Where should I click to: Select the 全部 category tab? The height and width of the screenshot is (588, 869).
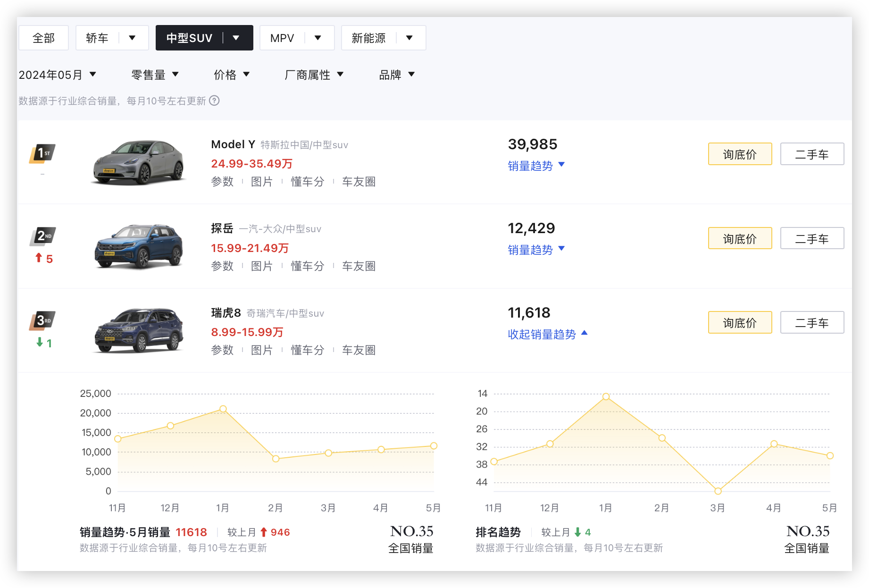tap(43, 38)
